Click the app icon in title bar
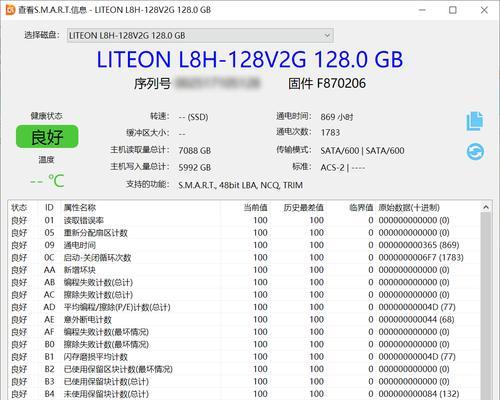 11,10
